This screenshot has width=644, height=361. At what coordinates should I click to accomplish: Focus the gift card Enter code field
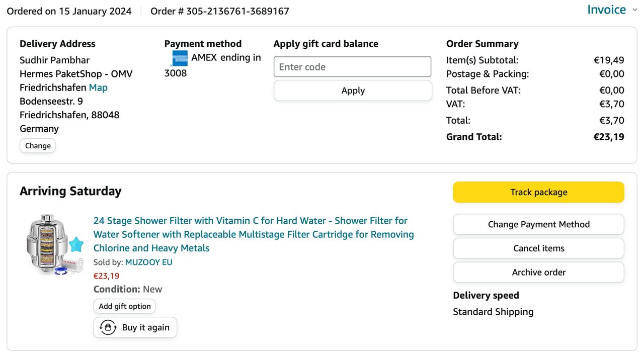coord(352,67)
